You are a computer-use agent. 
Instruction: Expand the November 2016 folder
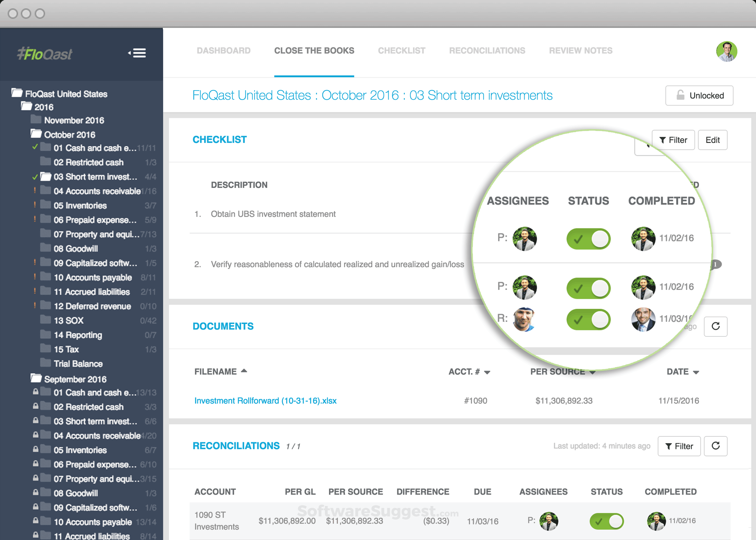74,120
